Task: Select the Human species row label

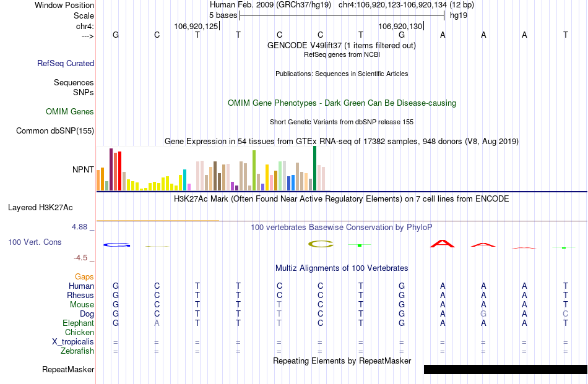Action: [x=81, y=286]
